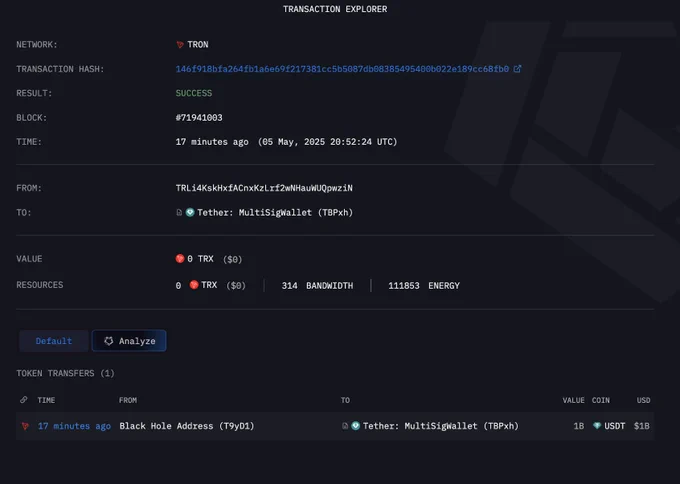Viewport: 680px width, 484px height.
Task: Click the USDT diamond coin icon
Action: [597, 426]
